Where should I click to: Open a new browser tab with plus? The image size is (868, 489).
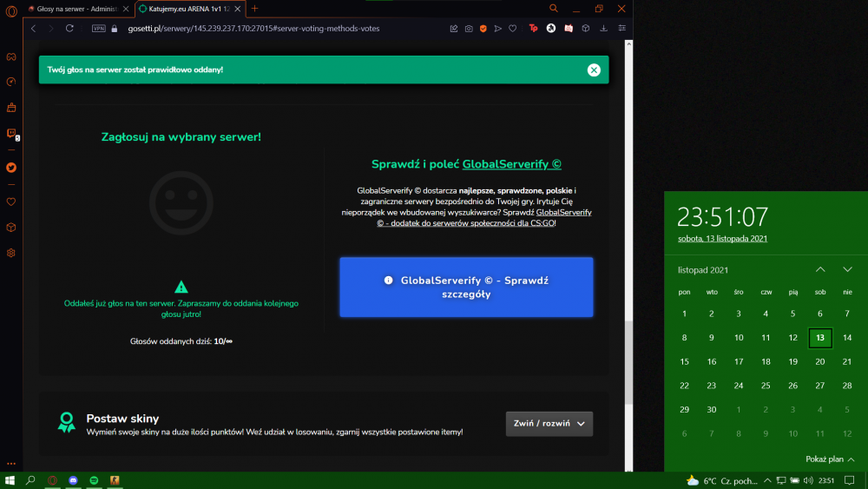point(254,9)
